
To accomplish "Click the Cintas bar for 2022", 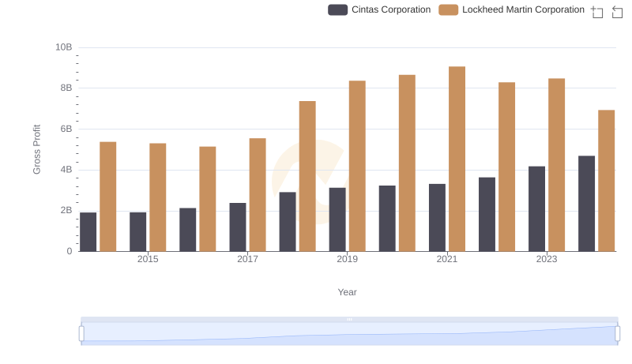I will (487, 215).
